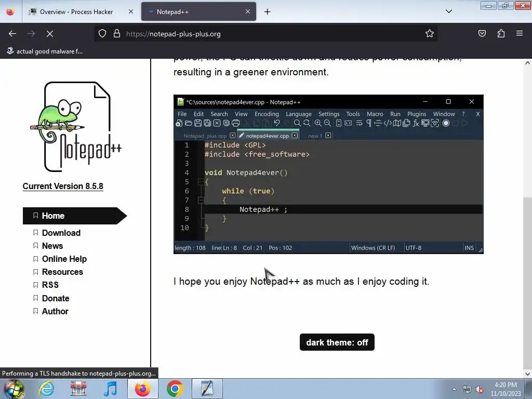The image size is (532, 399).
Task: Toggle the dark theme: off button
Action: 337,342
